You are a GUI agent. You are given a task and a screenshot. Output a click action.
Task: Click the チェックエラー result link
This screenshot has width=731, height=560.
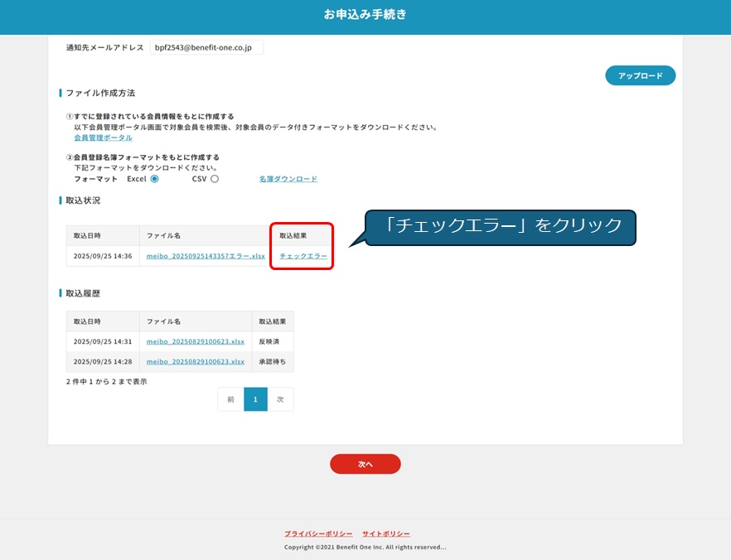click(x=303, y=256)
